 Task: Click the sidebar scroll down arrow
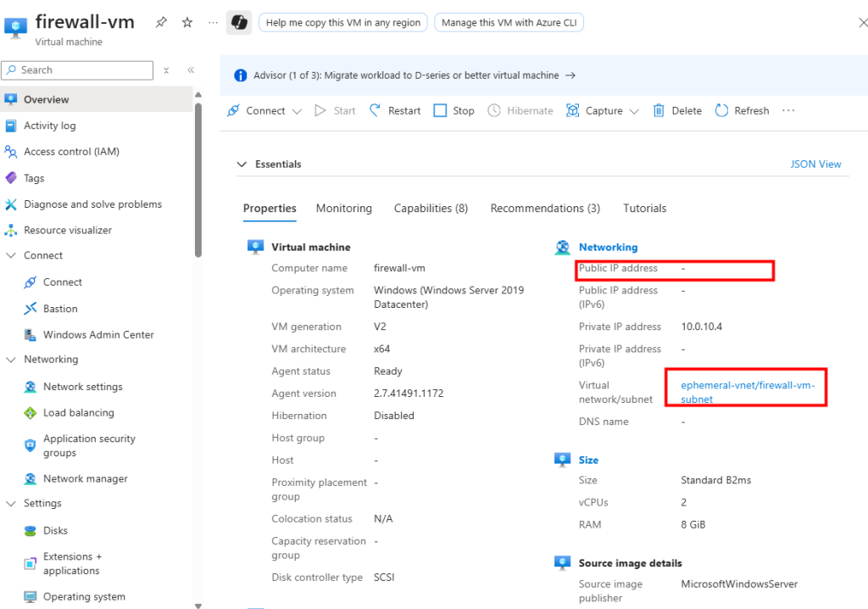(198, 605)
